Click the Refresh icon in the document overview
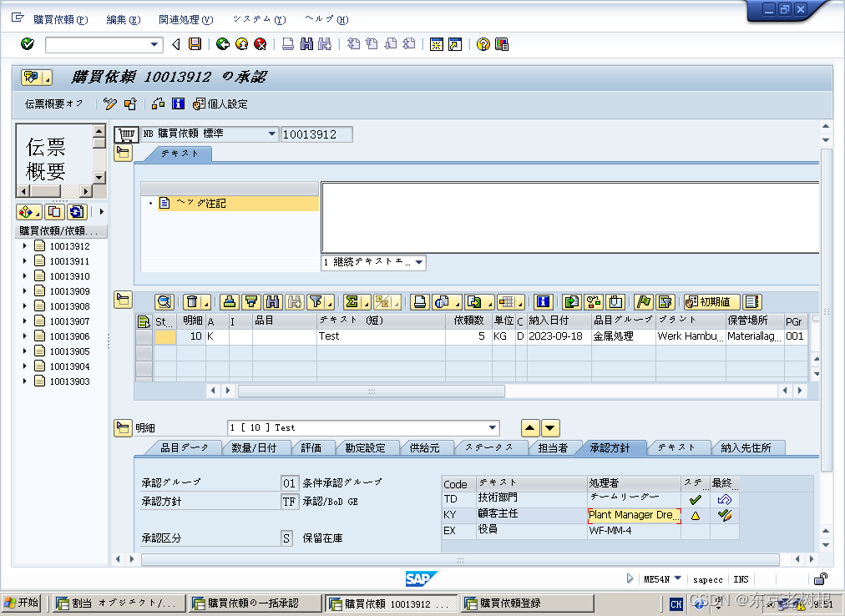The height and width of the screenshot is (616, 845). [x=77, y=212]
